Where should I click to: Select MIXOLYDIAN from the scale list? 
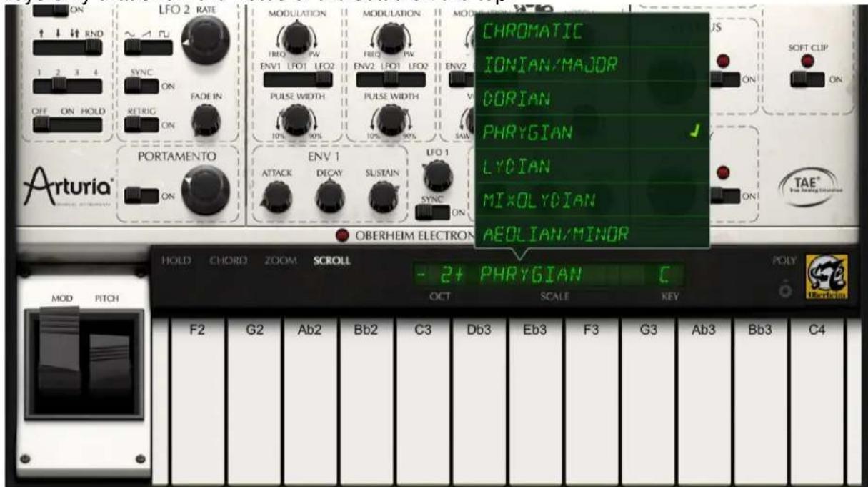[x=592, y=199]
